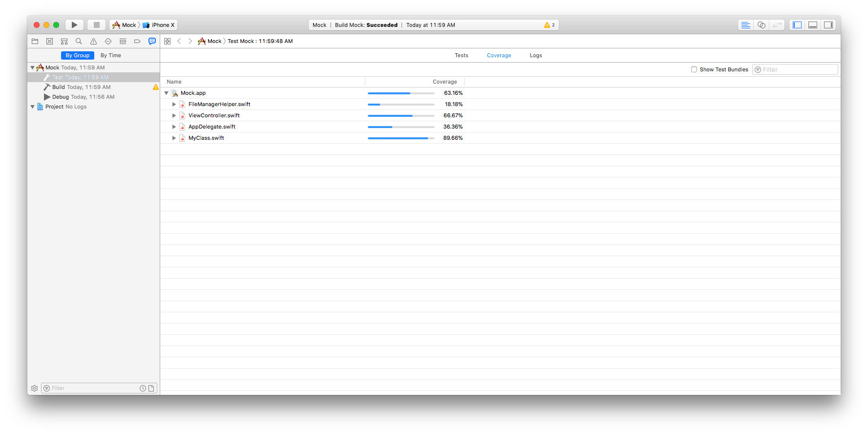The height and width of the screenshot is (434, 868).
Task: Open the Mock scheme selector
Action: point(125,25)
